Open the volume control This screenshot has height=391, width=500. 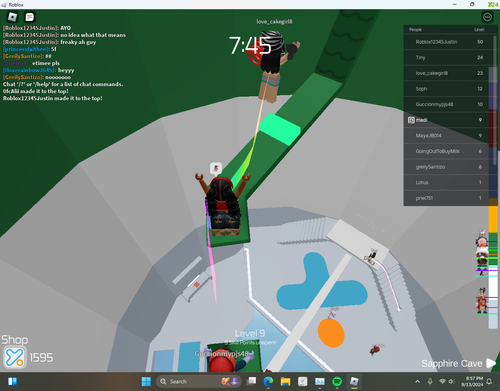point(451,381)
